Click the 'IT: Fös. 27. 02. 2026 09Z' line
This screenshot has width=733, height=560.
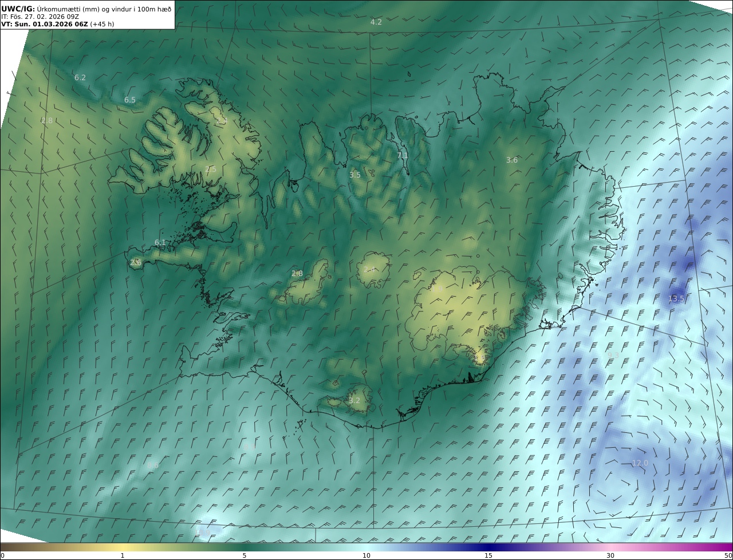tap(40, 17)
